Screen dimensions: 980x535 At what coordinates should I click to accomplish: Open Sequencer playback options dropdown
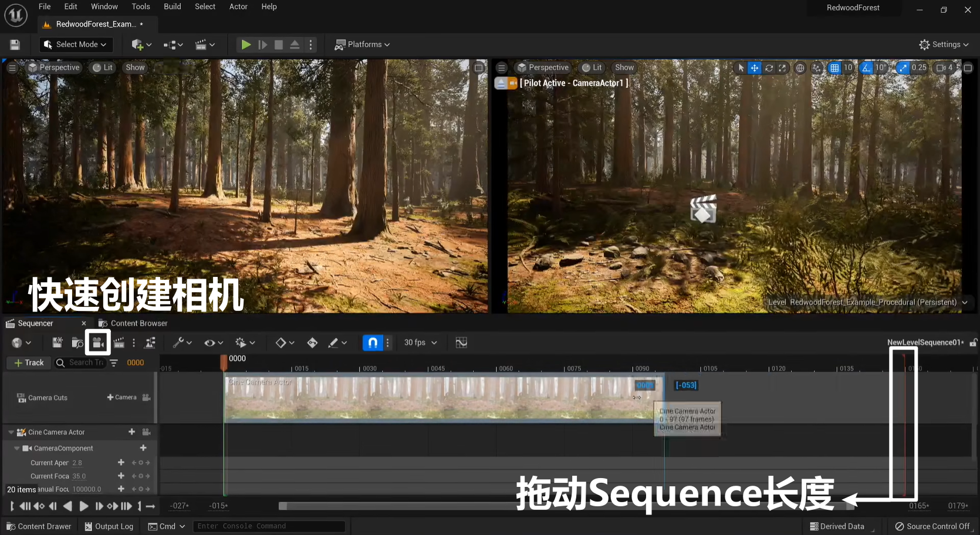click(245, 343)
